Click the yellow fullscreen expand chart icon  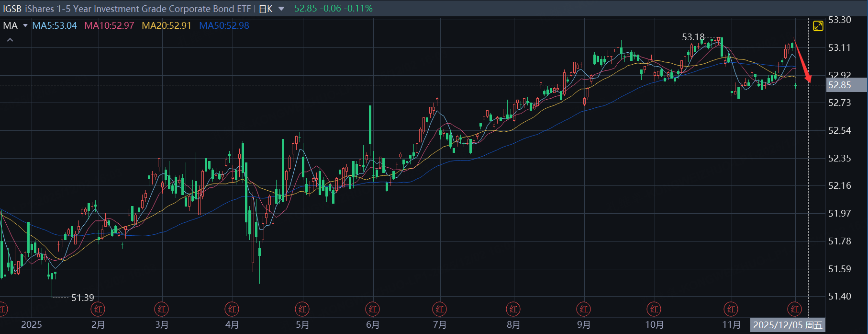click(818, 26)
